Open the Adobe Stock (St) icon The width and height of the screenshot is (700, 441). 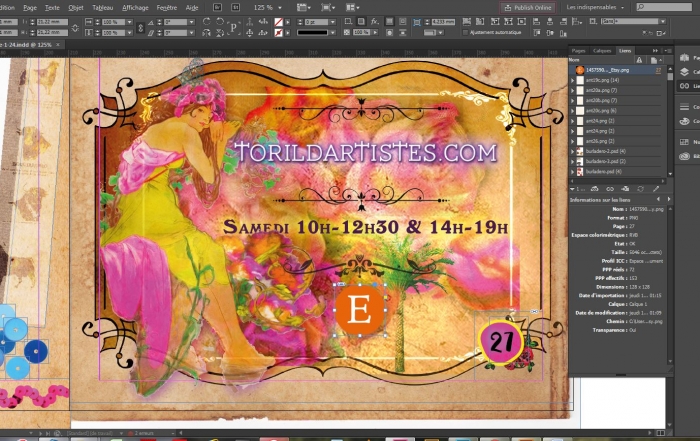click(x=236, y=7)
